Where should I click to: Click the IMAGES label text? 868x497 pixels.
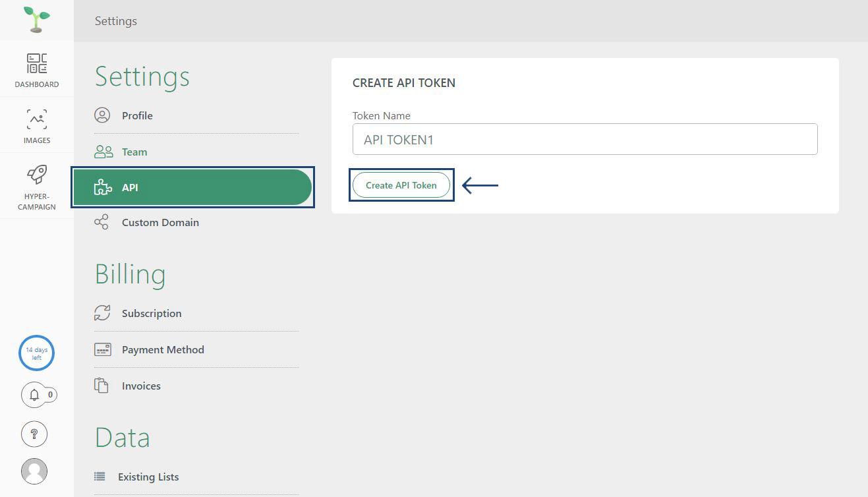(37, 140)
